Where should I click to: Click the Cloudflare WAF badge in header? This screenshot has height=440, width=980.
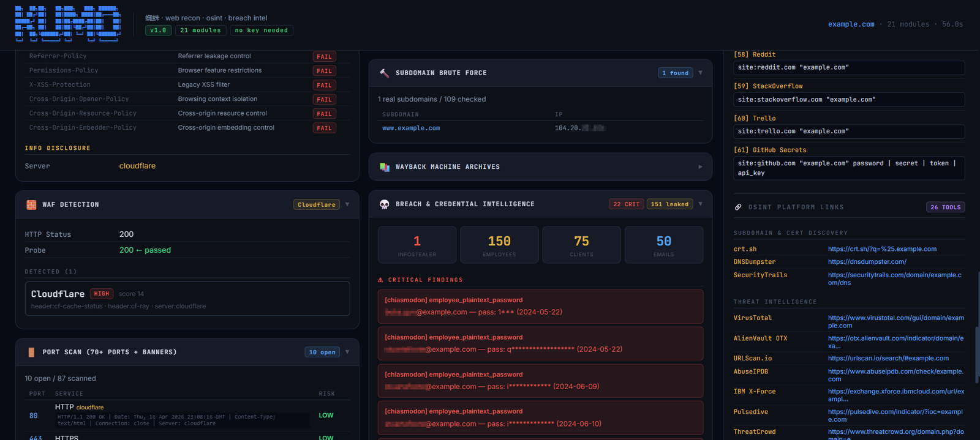316,204
